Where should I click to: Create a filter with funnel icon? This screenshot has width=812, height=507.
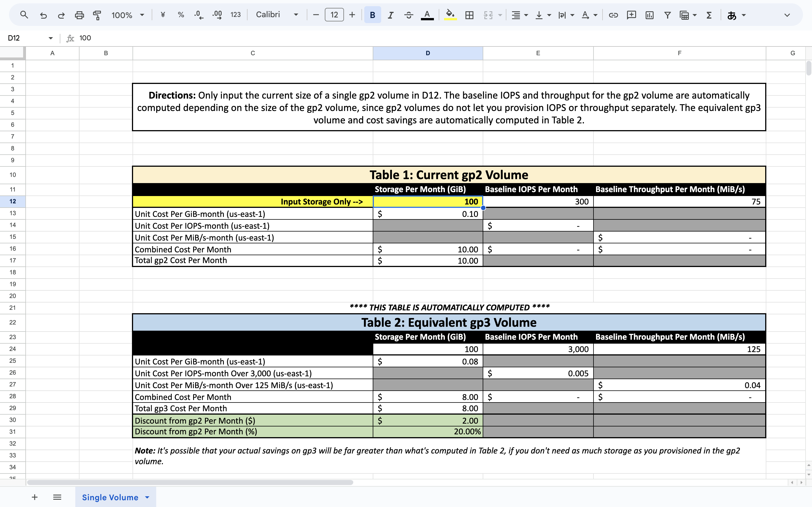point(667,15)
